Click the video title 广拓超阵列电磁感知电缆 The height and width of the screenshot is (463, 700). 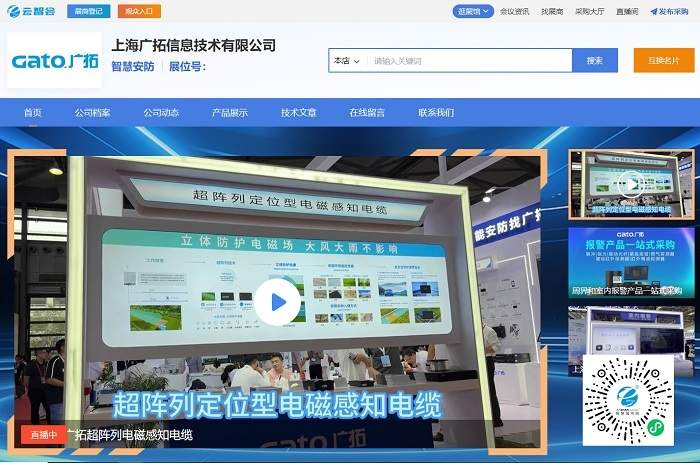[129, 434]
